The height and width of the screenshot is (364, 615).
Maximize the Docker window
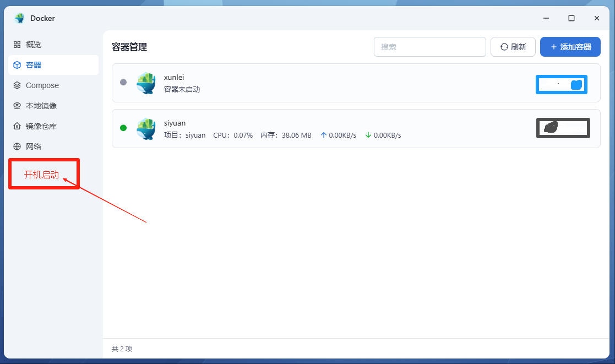pos(572,18)
